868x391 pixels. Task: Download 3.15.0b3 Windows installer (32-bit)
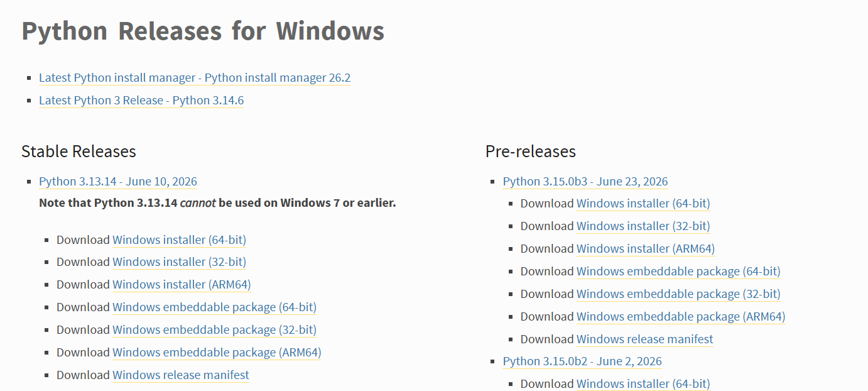tap(643, 226)
